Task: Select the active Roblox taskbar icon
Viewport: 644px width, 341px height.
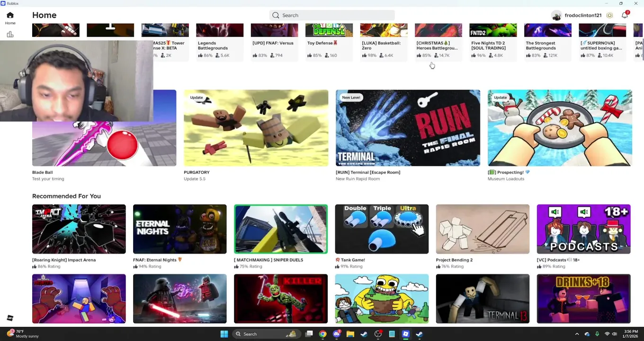Action: (405, 334)
